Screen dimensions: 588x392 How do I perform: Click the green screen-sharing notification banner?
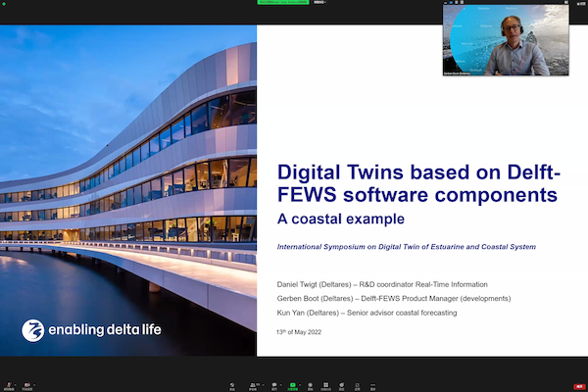282,3
